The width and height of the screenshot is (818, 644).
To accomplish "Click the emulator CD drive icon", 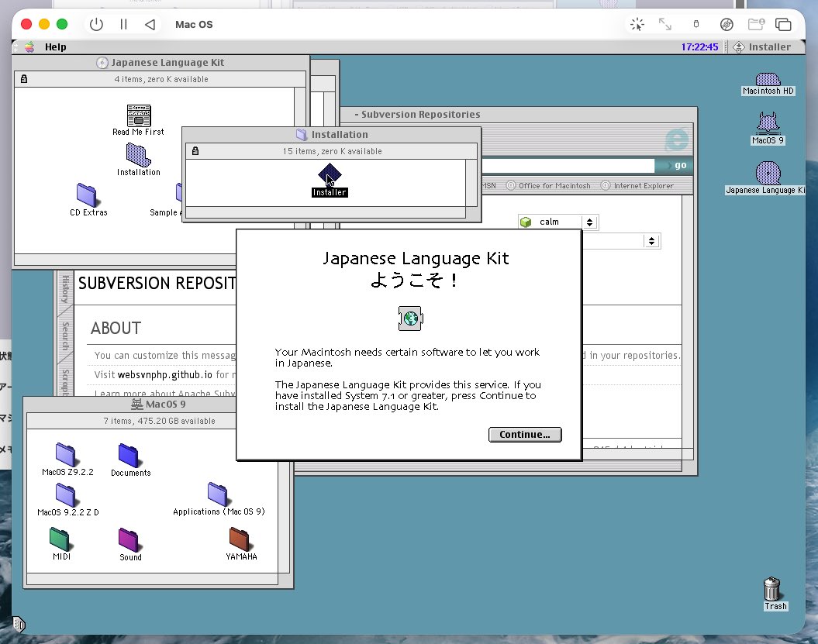I will (727, 24).
